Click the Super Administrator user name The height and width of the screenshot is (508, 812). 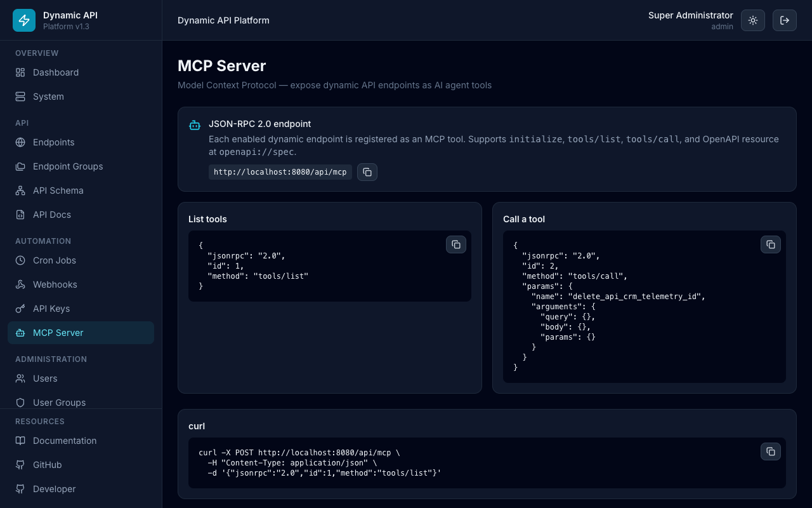click(x=691, y=15)
